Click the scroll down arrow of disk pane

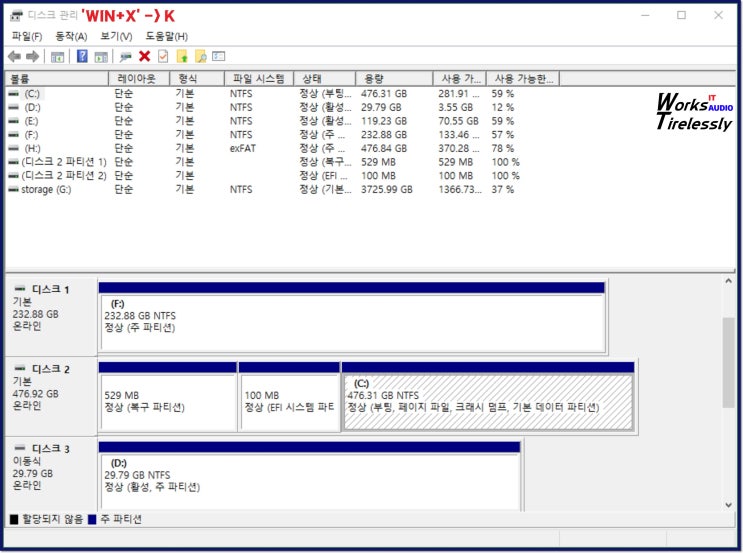point(728,505)
